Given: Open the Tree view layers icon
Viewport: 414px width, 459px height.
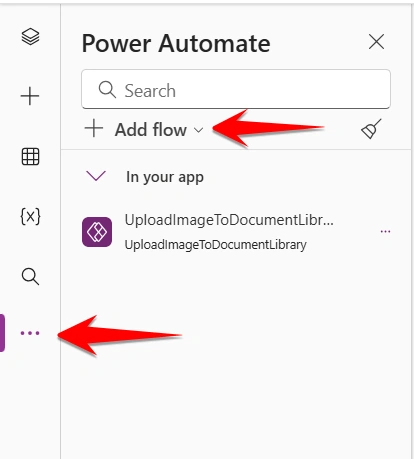Looking at the screenshot, I should [30, 37].
